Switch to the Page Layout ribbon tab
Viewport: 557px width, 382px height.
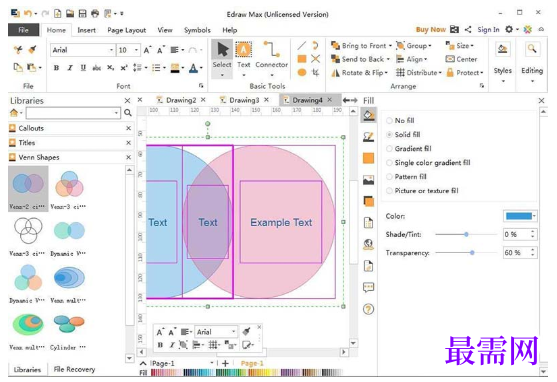point(127,30)
